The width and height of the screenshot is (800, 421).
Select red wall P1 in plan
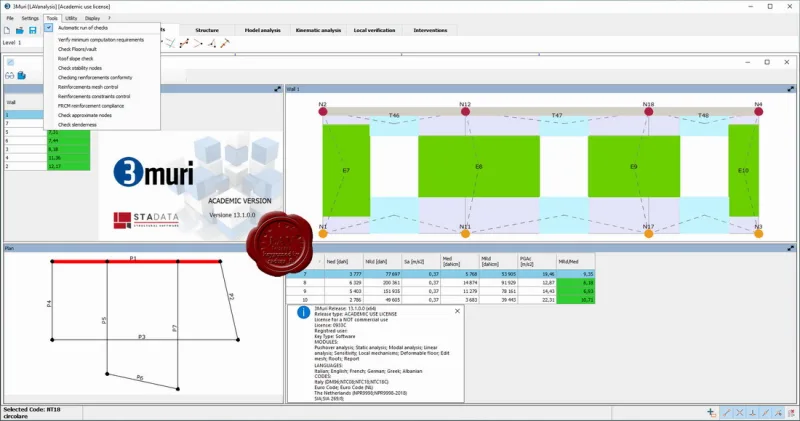[x=136, y=261]
